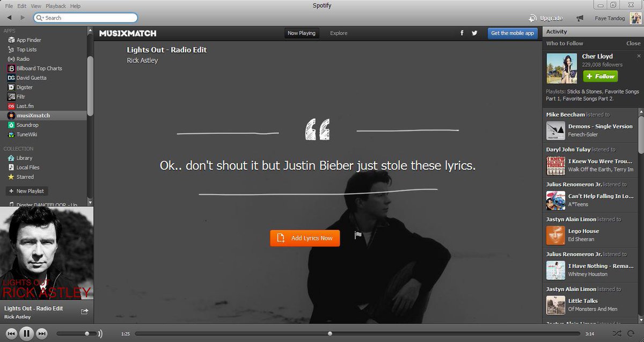Viewport: 644px width, 342px height.
Task: Click the Cher Lloyd profile picture
Action: [x=561, y=68]
